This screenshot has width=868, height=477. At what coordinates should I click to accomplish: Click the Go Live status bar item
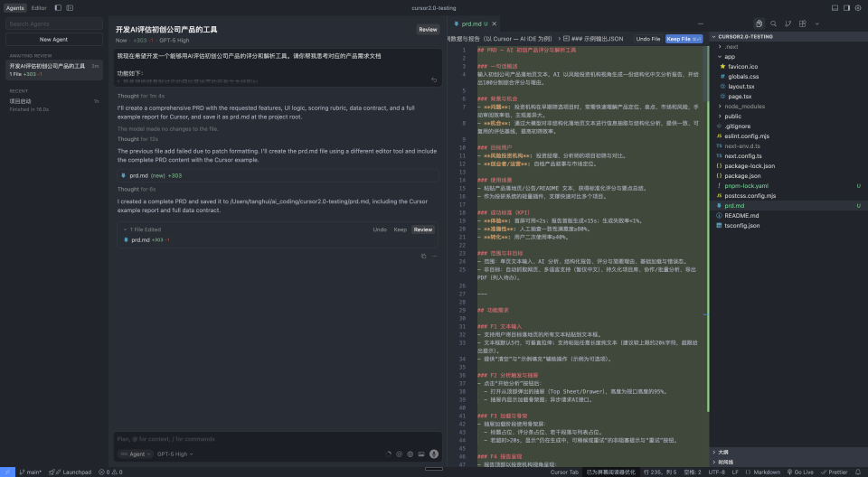click(x=798, y=472)
